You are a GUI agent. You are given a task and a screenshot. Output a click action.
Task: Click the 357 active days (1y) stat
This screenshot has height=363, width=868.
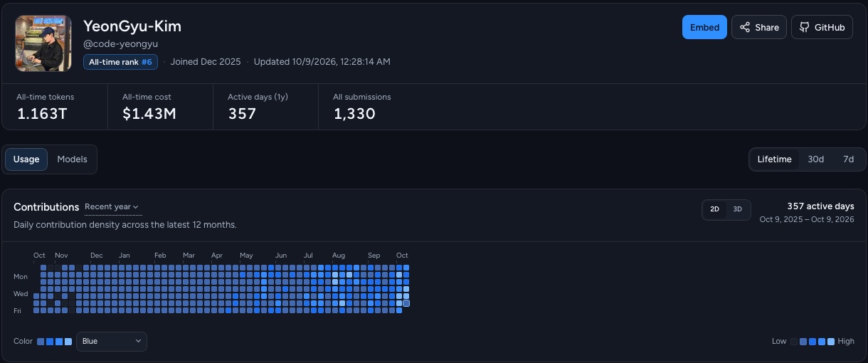pyautogui.click(x=242, y=114)
